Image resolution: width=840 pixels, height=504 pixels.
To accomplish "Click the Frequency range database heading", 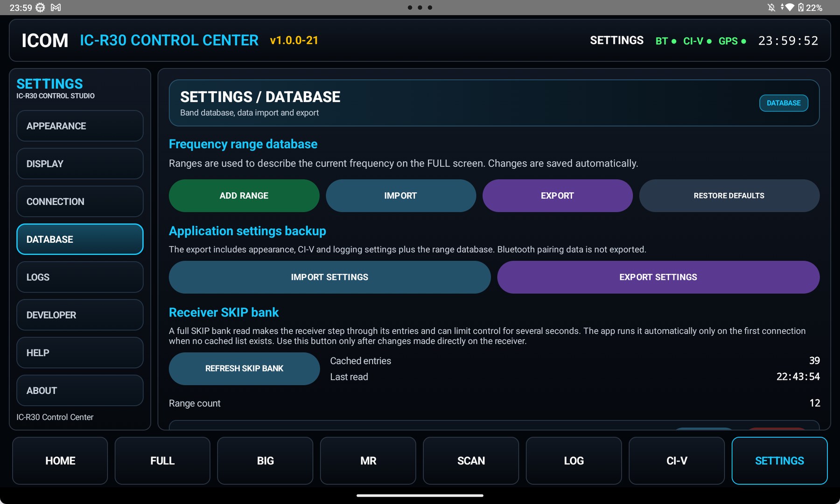I will (243, 144).
